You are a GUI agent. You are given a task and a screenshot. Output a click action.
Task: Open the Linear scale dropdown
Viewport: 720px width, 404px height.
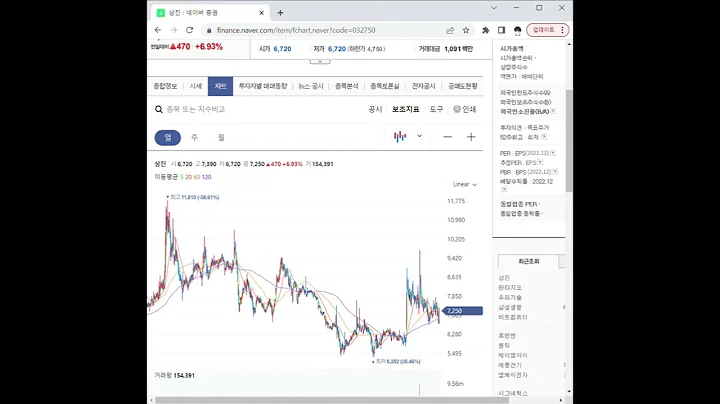point(465,184)
